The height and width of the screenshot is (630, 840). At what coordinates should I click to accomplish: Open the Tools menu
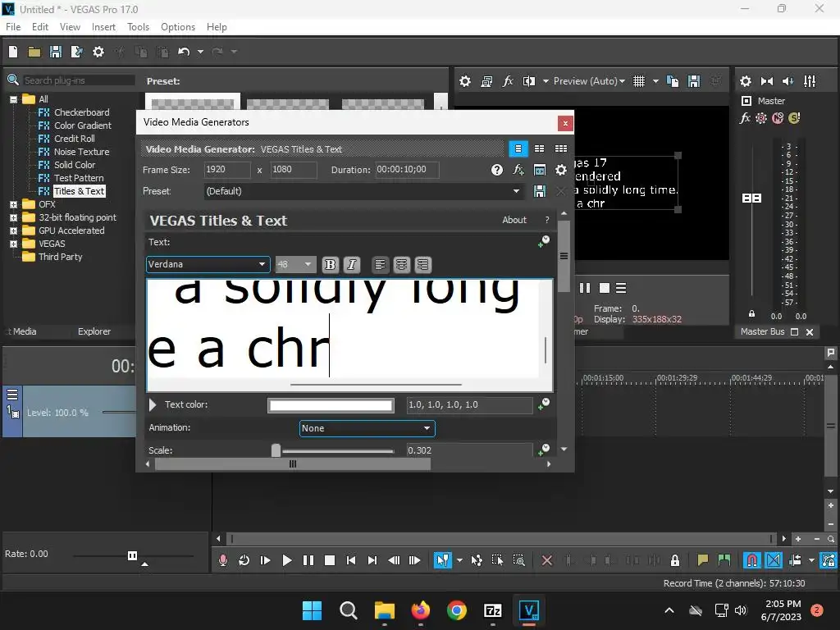coord(138,27)
